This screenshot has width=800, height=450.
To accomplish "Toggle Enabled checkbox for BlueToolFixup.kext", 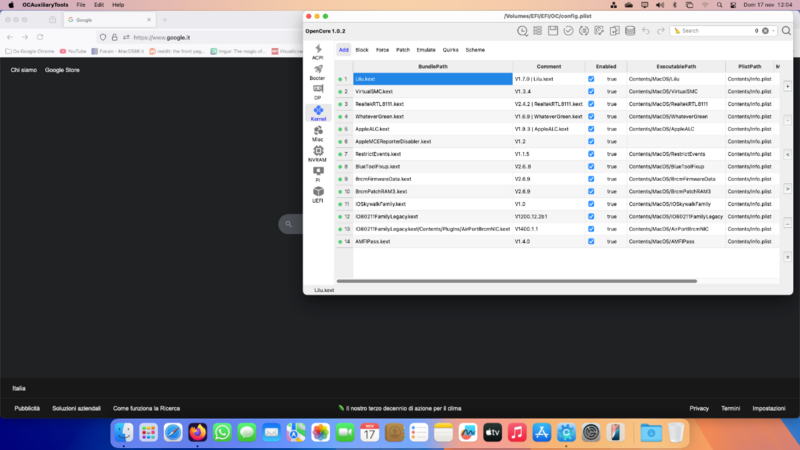I will point(591,166).
